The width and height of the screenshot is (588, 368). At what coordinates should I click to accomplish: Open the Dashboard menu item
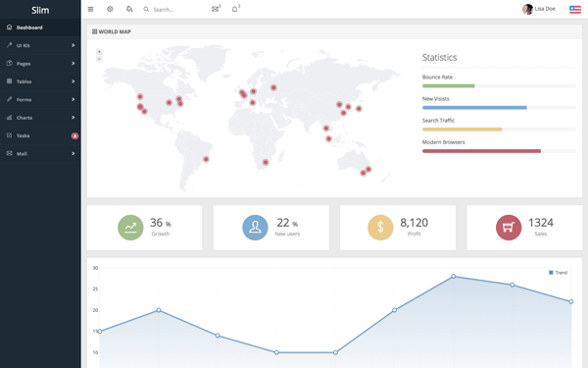pos(40,27)
